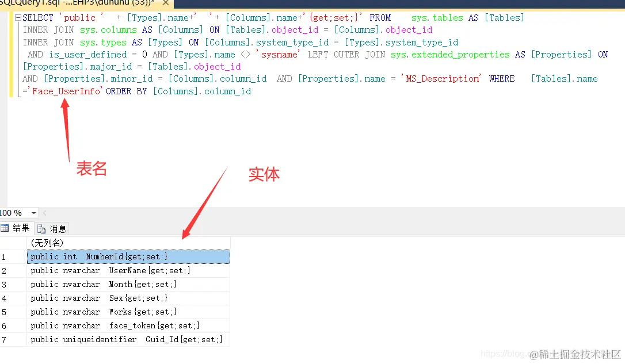Click 'sys.types' in the third query line

click(x=103, y=43)
